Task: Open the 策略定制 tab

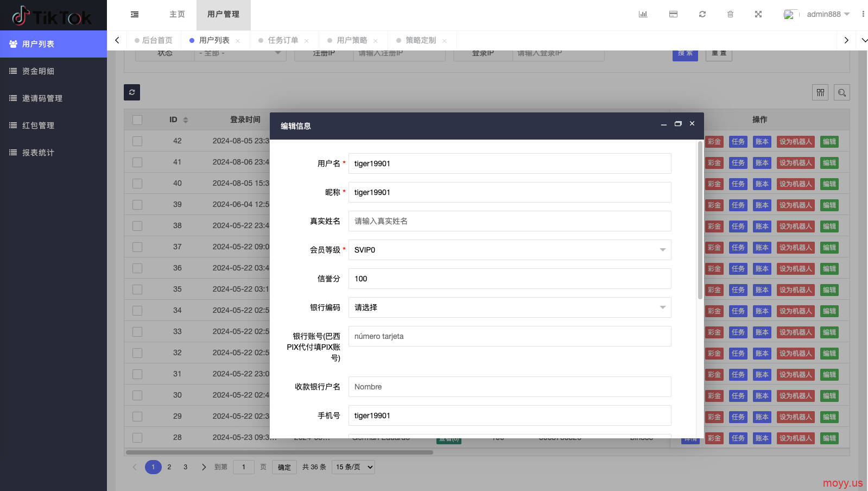Action: tap(421, 40)
